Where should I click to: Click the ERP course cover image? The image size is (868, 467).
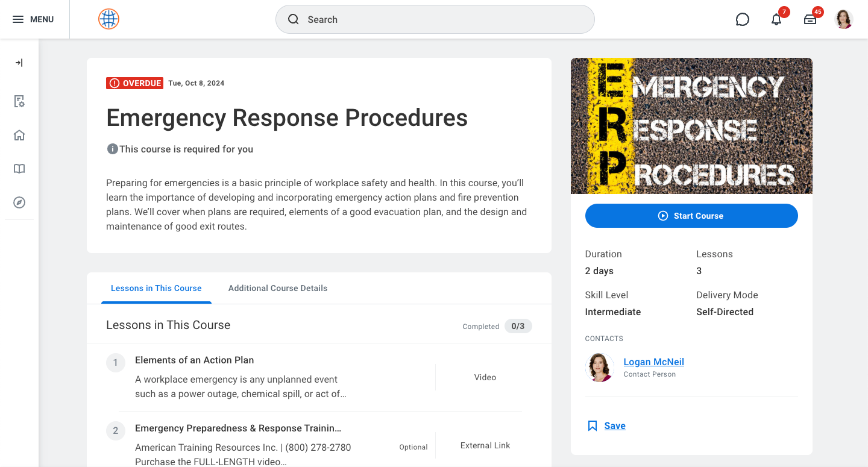click(691, 126)
